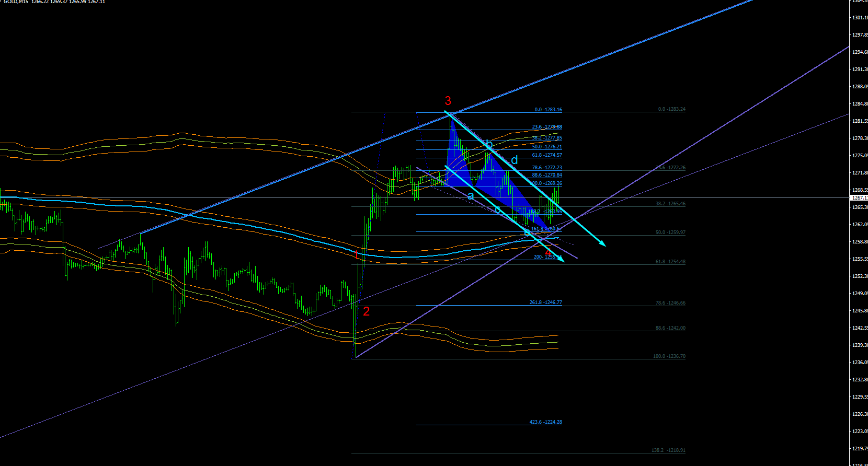Image resolution: width=868 pixels, height=466 pixels.
Task: Click Fibonacci level 61.8 -1274.57 label
Action: [x=547, y=155]
